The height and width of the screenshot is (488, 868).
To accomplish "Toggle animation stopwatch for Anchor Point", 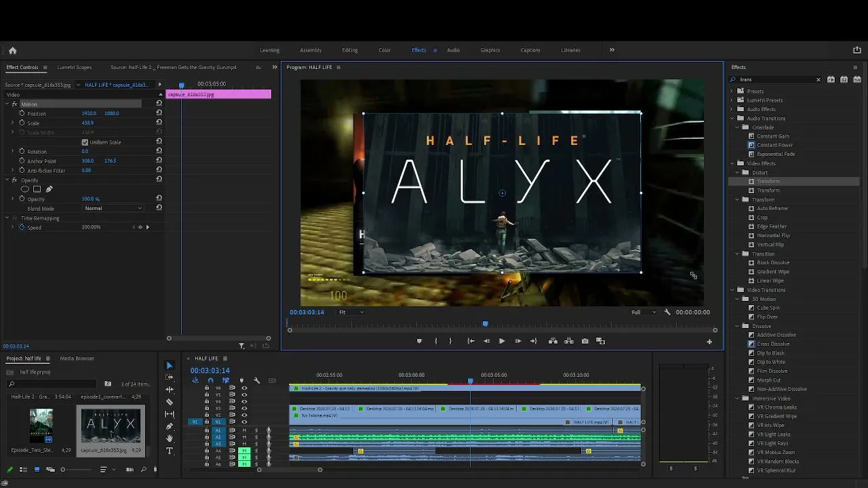I will [x=22, y=161].
